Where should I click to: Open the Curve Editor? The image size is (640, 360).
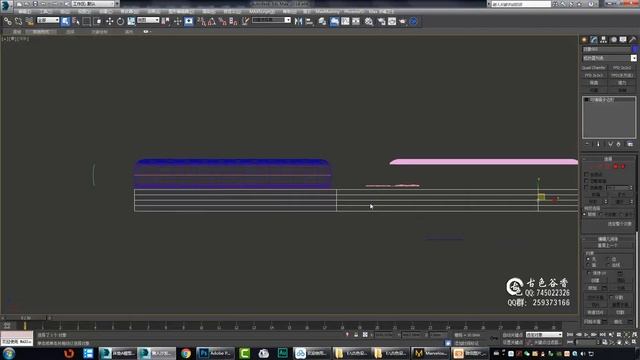pos(345,21)
